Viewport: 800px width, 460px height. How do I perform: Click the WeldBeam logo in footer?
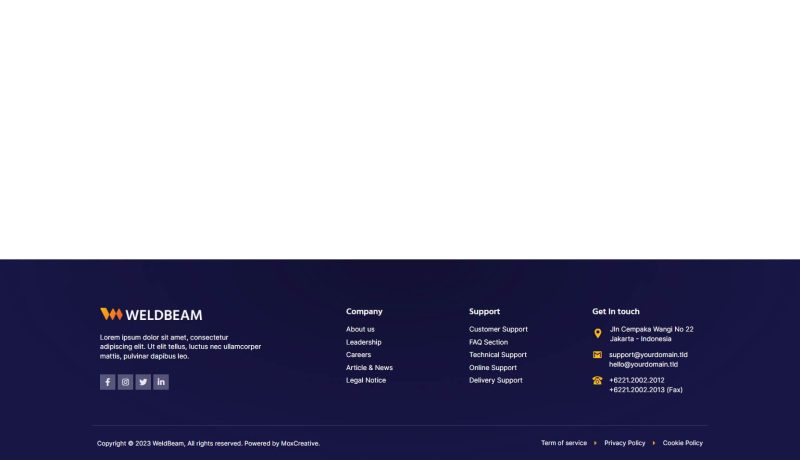151,314
